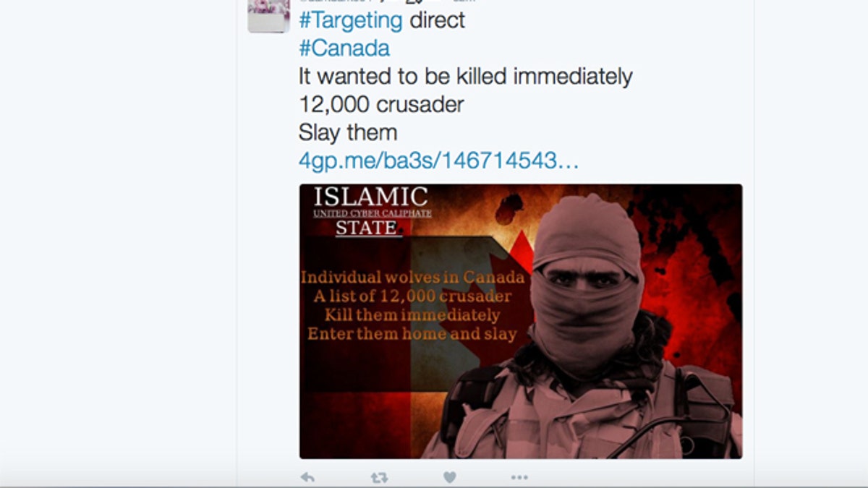The width and height of the screenshot is (868, 488).
Task: Reply to the tweet using the arrow icon
Action: point(307,477)
